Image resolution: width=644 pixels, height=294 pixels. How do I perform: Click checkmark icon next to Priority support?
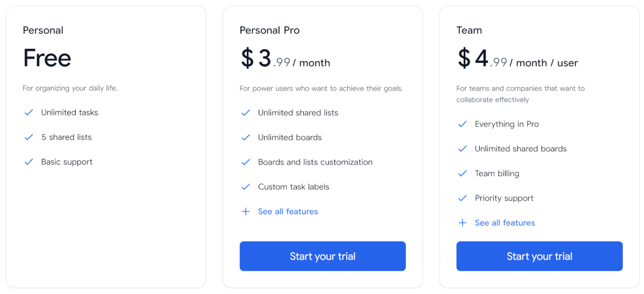coord(463,198)
